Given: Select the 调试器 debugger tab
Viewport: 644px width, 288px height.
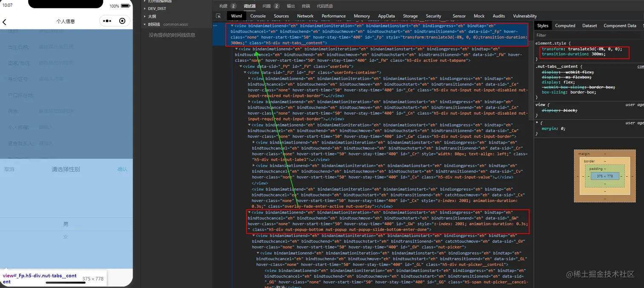Looking at the screenshot, I should pyautogui.click(x=250, y=6).
